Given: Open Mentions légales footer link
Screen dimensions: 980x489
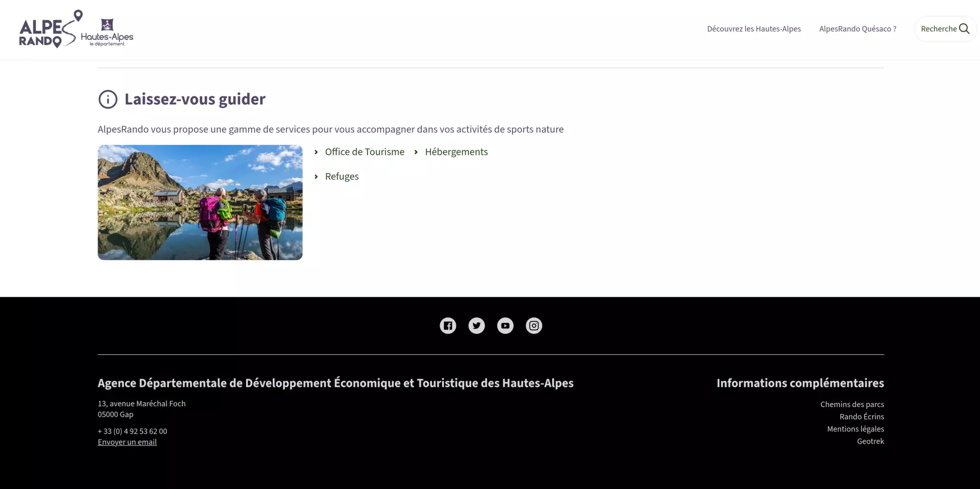Looking at the screenshot, I should (x=855, y=429).
